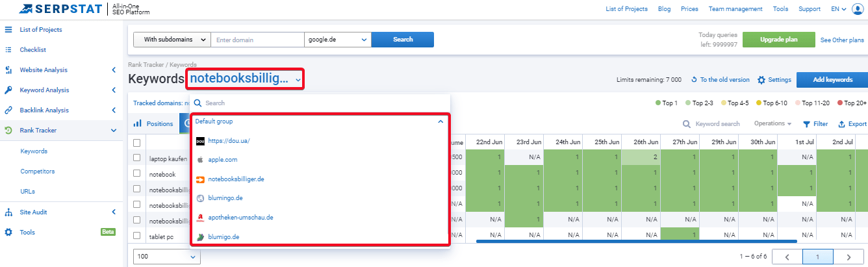This screenshot has width=868, height=267.
Task: Toggle the select-all header checkbox
Action: point(136,142)
